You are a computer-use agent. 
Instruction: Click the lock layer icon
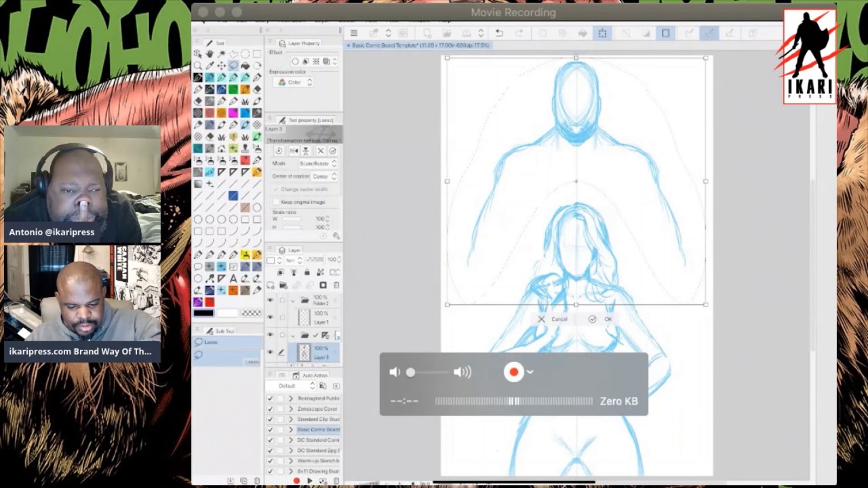click(x=307, y=272)
